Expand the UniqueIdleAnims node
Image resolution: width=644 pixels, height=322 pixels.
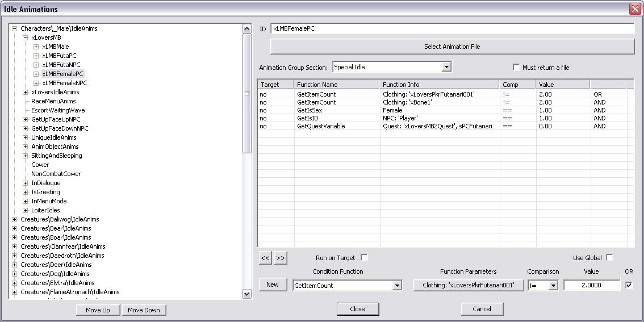26,137
